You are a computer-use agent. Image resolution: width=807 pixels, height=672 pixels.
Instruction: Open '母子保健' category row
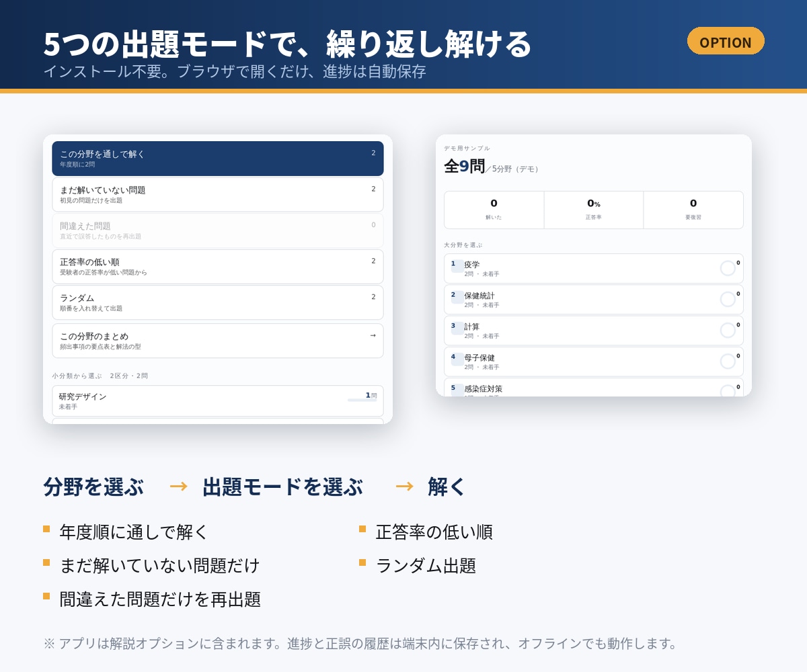[593, 361]
